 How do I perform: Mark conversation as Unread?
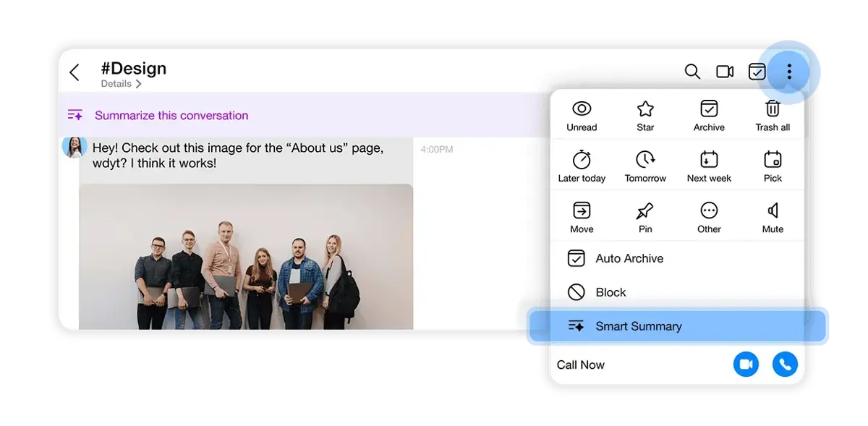582,116
